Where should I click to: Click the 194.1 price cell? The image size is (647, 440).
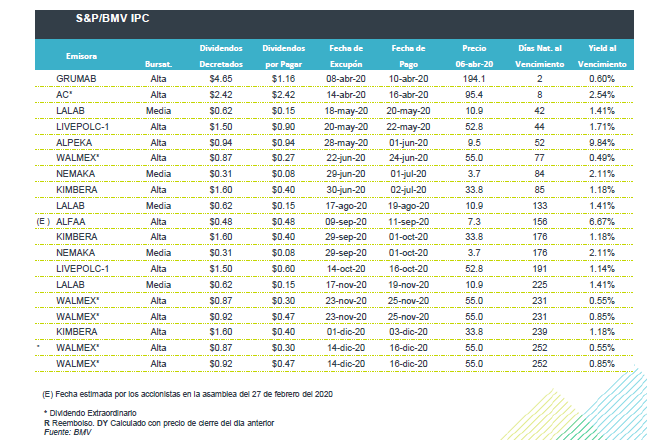pyautogui.click(x=474, y=78)
